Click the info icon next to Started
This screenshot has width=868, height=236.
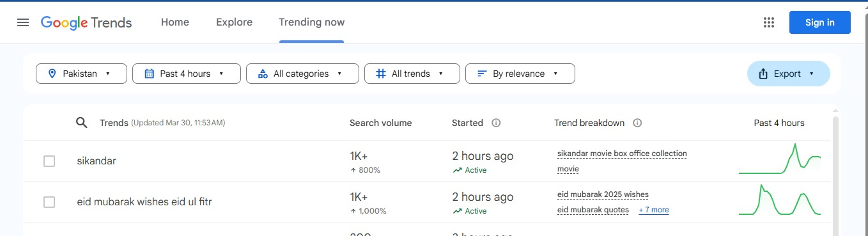[x=496, y=123]
